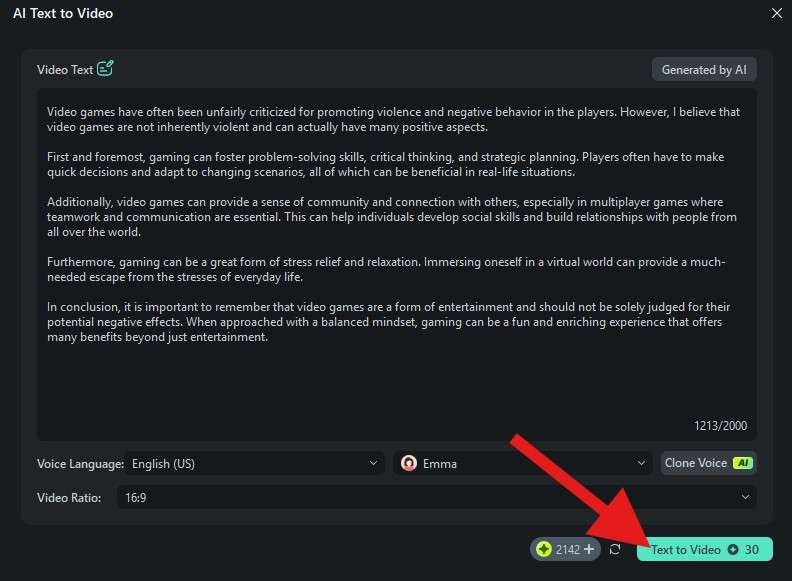Click the 2142 credits balance pill
Image resolution: width=792 pixels, height=581 pixels.
[566, 549]
